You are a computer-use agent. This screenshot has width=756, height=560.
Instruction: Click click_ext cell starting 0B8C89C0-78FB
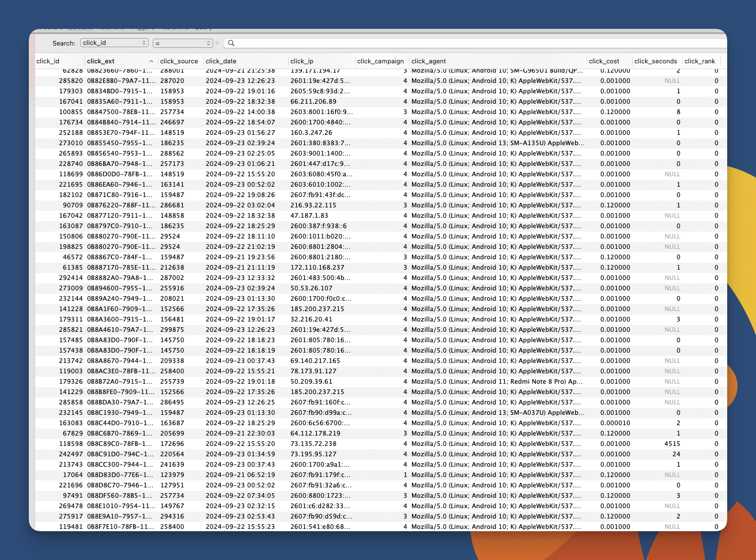click(121, 444)
